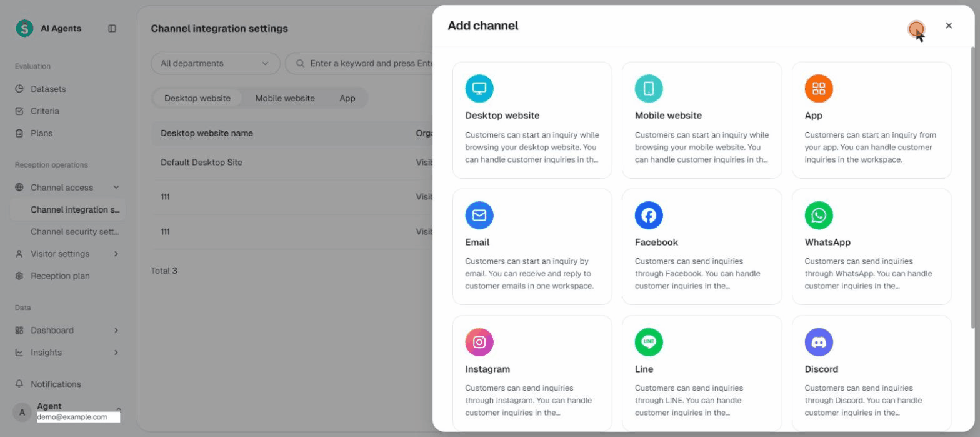Click the Desktop website monitor icon
Screen dimensions: 980x437
click(479, 88)
